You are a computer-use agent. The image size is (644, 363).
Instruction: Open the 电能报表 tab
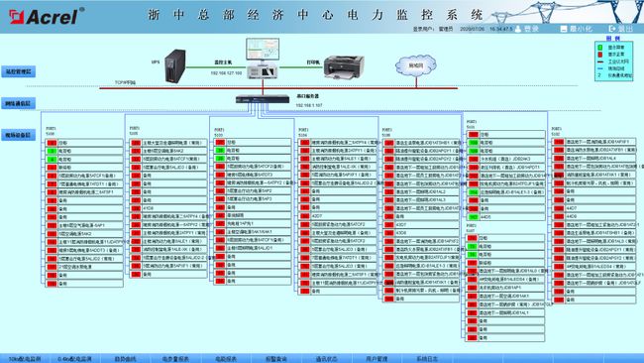click(226, 359)
